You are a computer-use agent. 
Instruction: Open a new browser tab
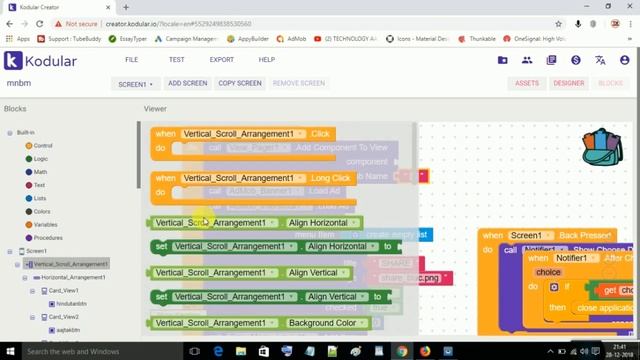[126, 7]
